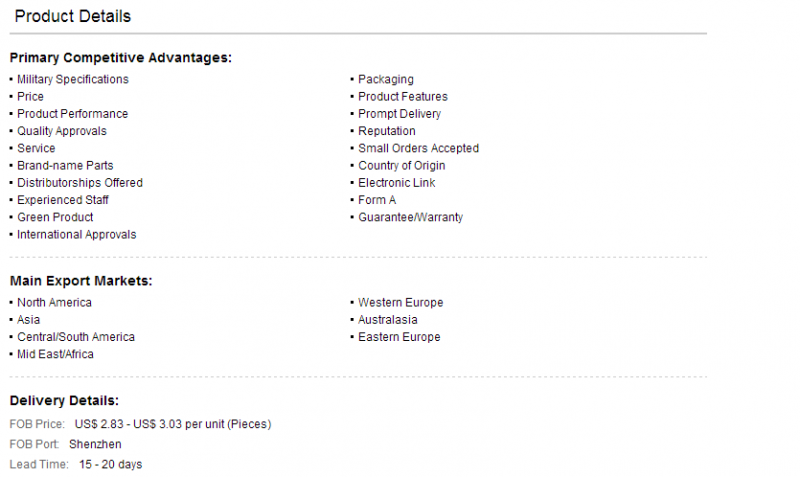Click the Product Details heading
This screenshot has height=477, width=800.
(x=72, y=16)
